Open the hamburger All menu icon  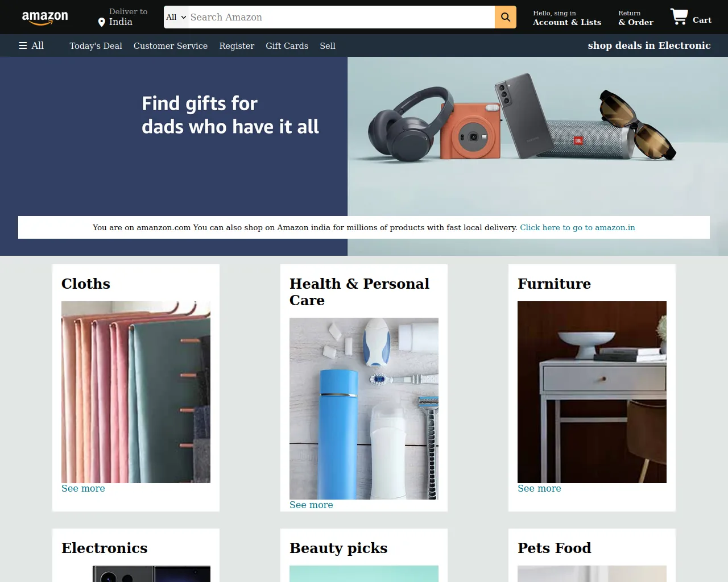pos(23,45)
